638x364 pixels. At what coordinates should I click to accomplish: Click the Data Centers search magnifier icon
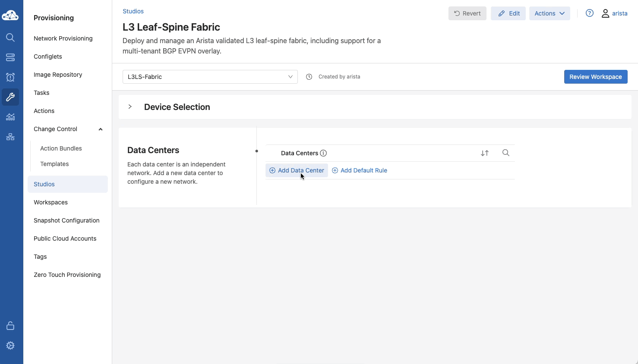(506, 153)
